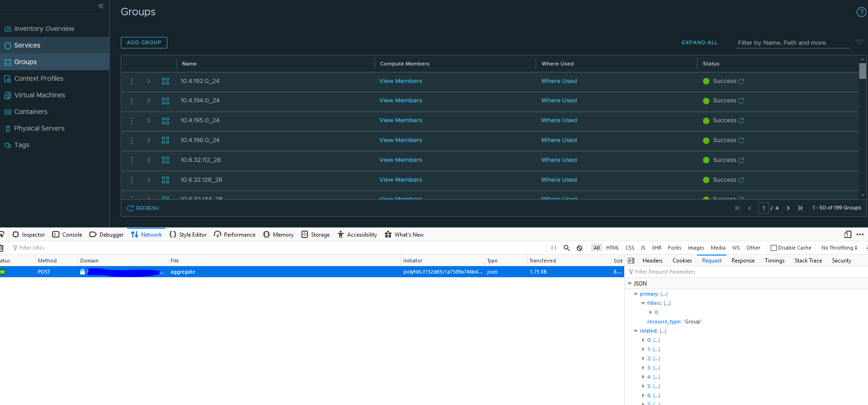The image size is (868, 405).
Task: Open actions menu for group 10.6.32.128_28
Action: (132, 180)
